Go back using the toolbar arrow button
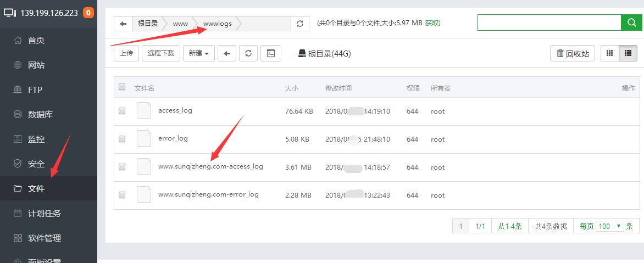 [x=227, y=53]
